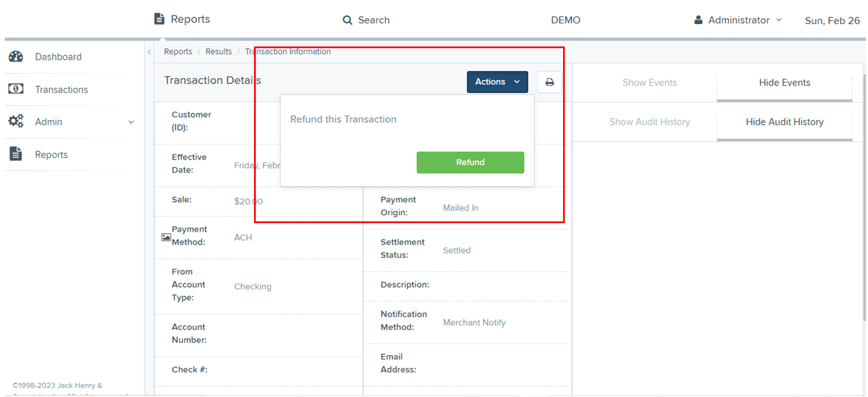Image resolution: width=868 pixels, height=397 pixels.
Task: Toggle Show Events on
Action: click(649, 83)
